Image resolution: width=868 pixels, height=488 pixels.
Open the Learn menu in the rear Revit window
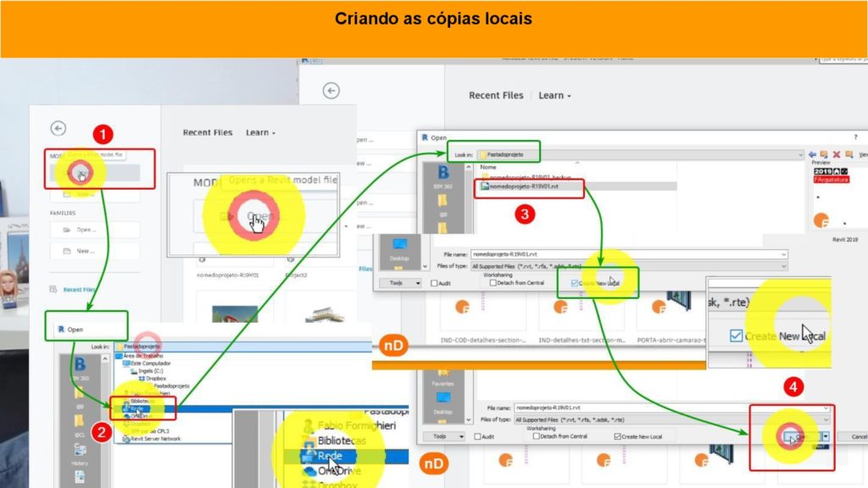tap(555, 96)
